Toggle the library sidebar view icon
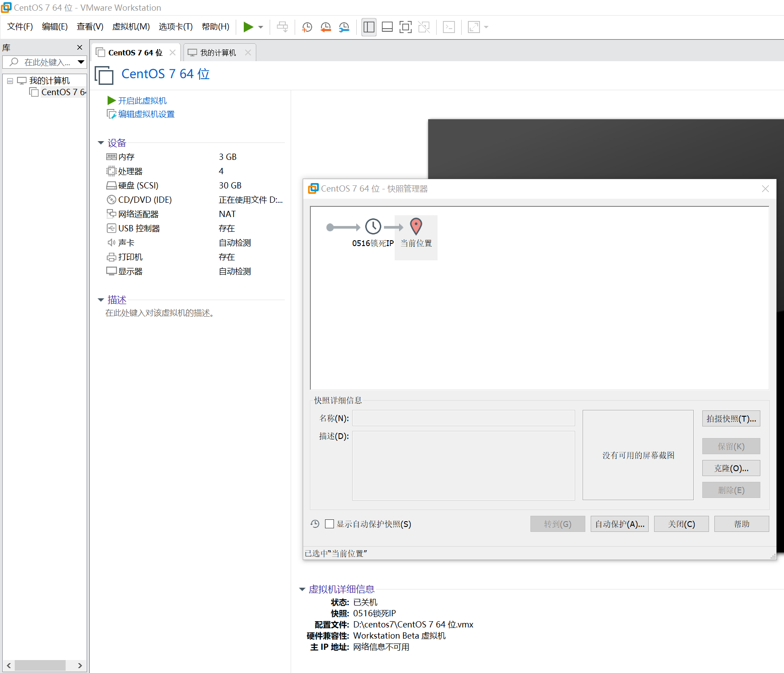 [x=369, y=27]
